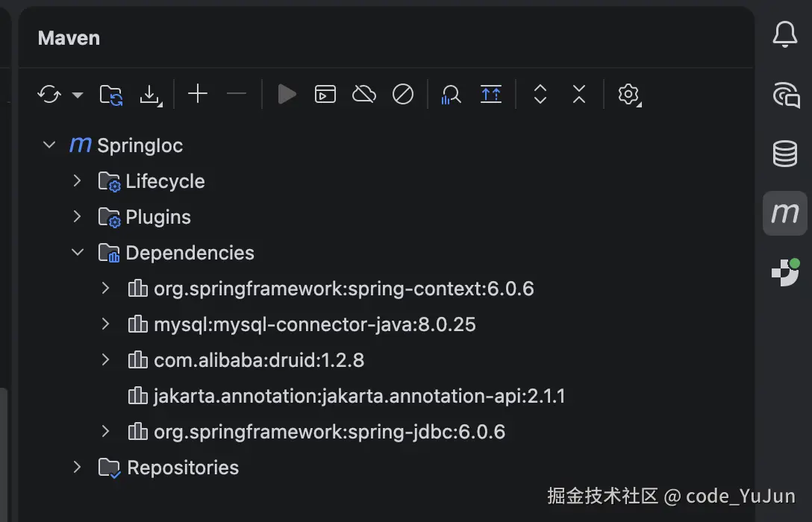Screen dimensions: 812x522
Task: Open Maven Settings gear icon
Action: [x=628, y=95]
